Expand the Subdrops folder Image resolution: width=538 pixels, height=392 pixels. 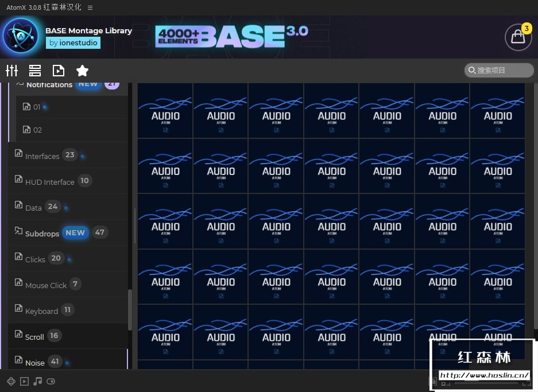pyautogui.click(x=68, y=232)
